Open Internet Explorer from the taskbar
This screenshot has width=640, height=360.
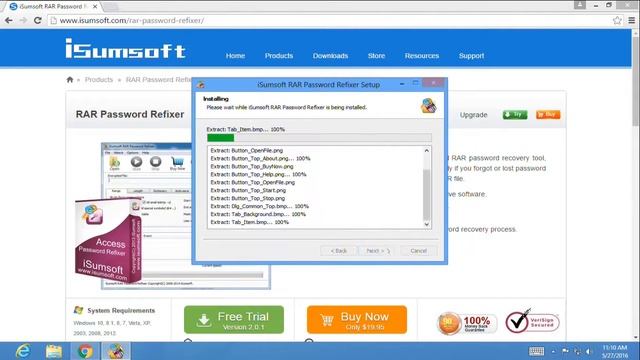(x=23, y=351)
